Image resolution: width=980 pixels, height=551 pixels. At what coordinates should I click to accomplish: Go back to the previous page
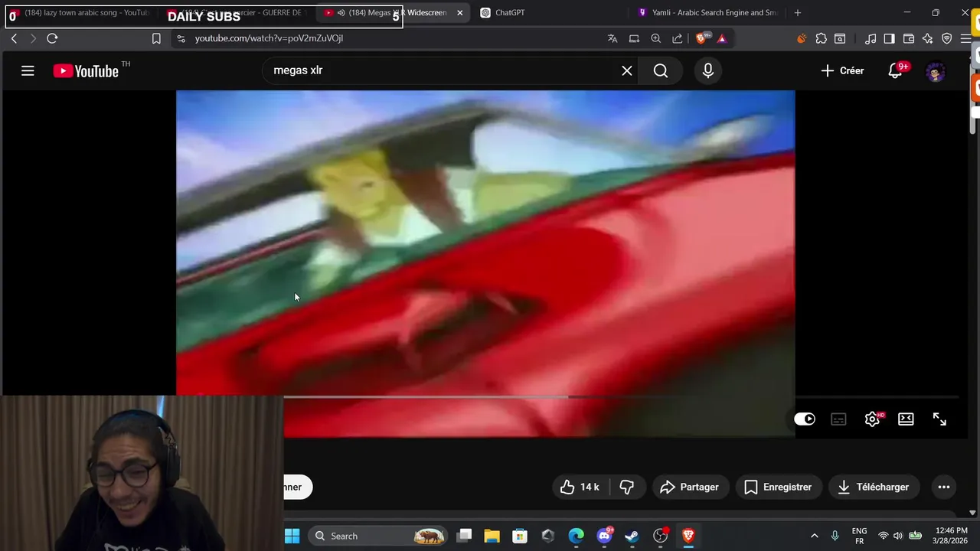coord(14,38)
